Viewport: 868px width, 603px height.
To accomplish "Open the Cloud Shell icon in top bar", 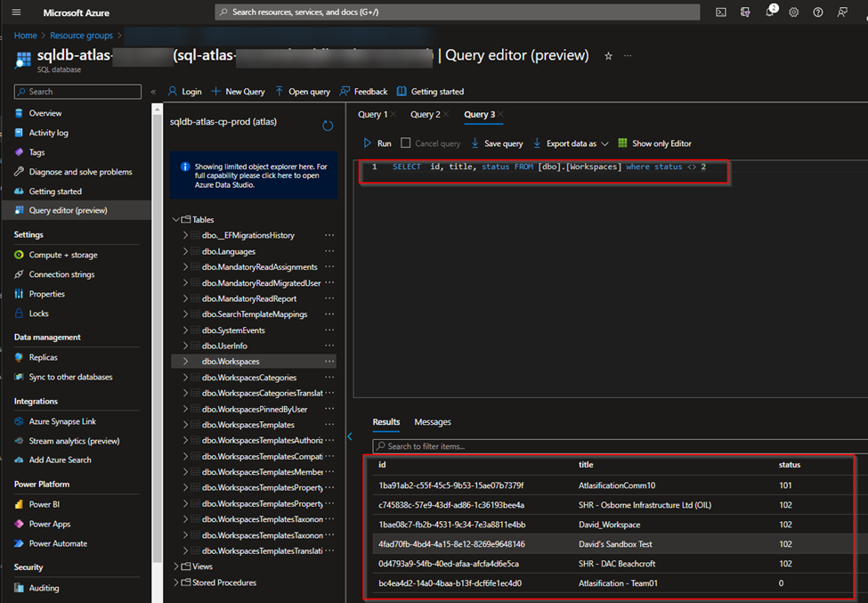I will click(721, 12).
